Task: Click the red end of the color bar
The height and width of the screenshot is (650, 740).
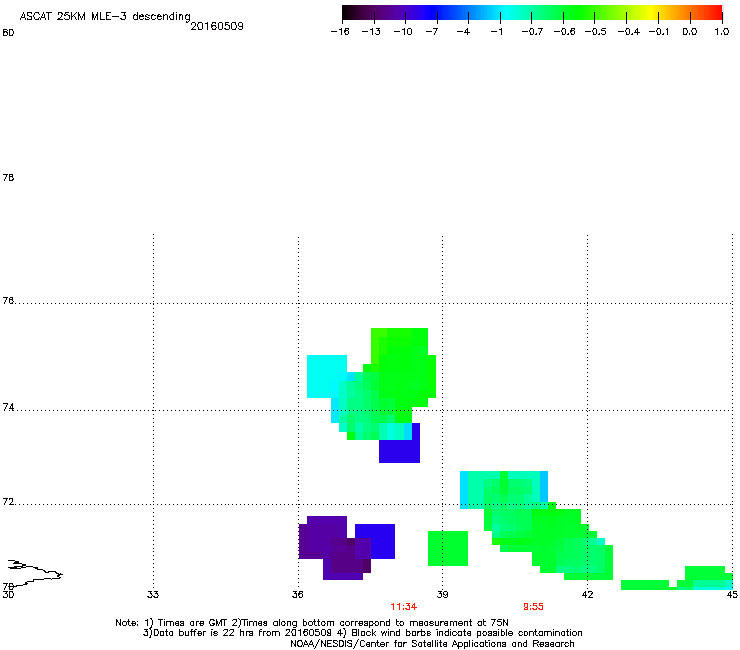Action: [713, 13]
